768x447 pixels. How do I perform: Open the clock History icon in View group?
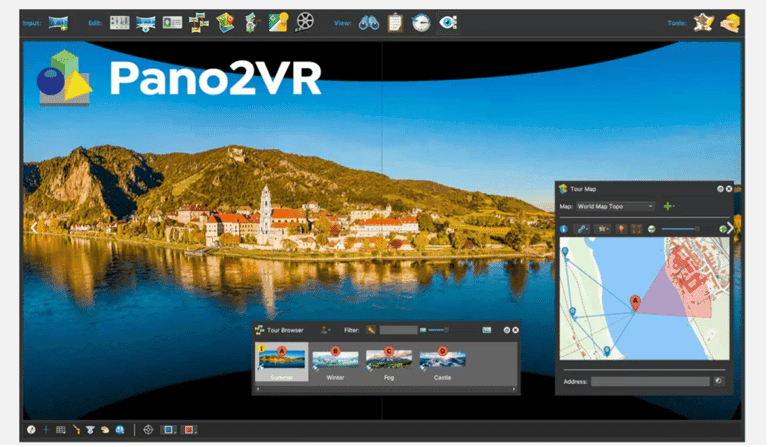point(421,23)
